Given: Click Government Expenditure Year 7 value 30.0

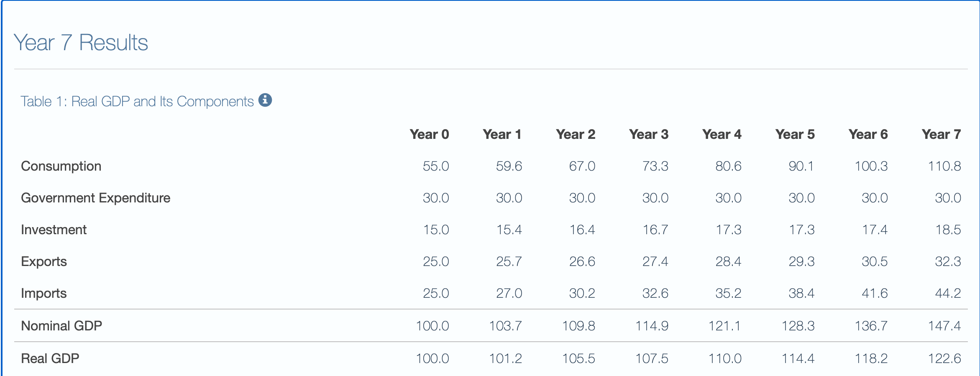Looking at the screenshot, I should click(x=948, y=198).
